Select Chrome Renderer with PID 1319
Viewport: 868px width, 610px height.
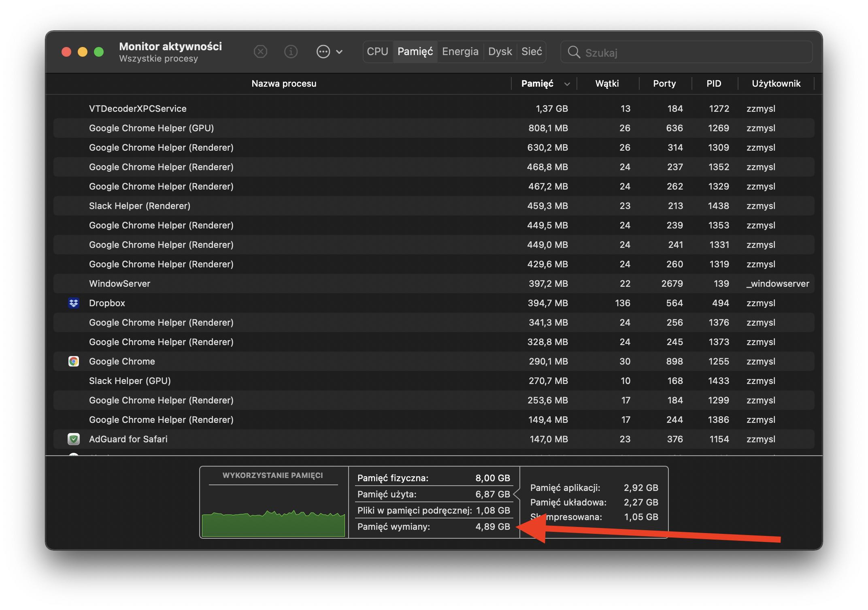pyautogui.click(x=434, y=264)
